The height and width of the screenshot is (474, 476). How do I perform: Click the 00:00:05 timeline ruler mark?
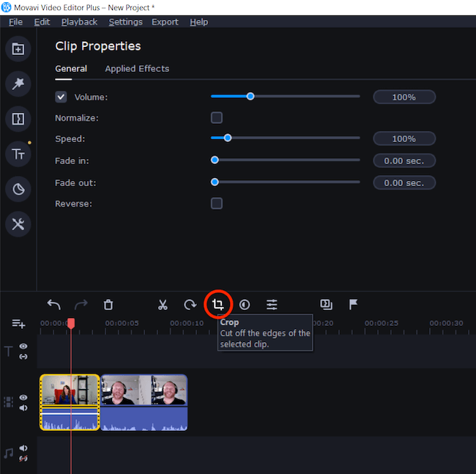[122, 323]
